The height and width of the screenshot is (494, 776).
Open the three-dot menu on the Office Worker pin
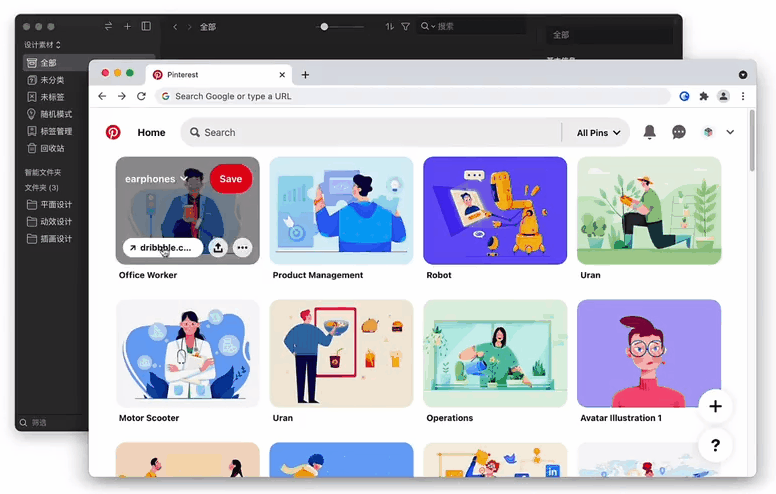point(242,248)
